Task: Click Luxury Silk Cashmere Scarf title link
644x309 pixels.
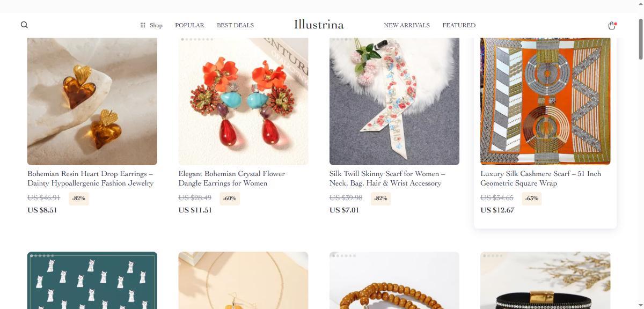Action: point(541,179)
